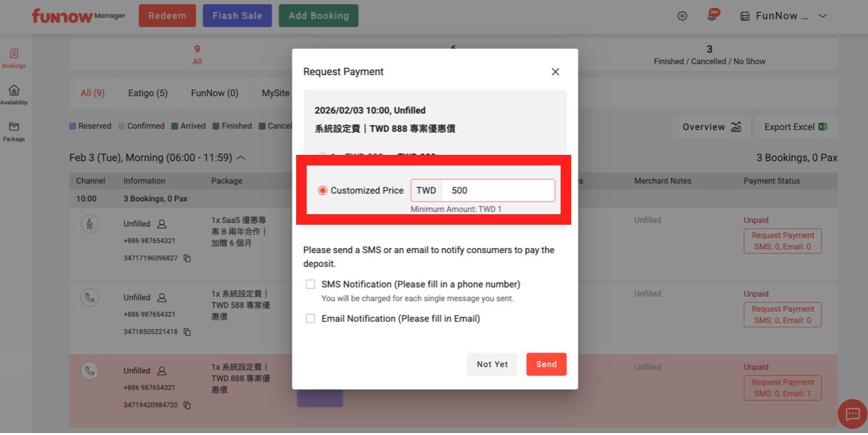Copy booking number 34718505221418
The image size is (868, 435).
coord(187,332)
